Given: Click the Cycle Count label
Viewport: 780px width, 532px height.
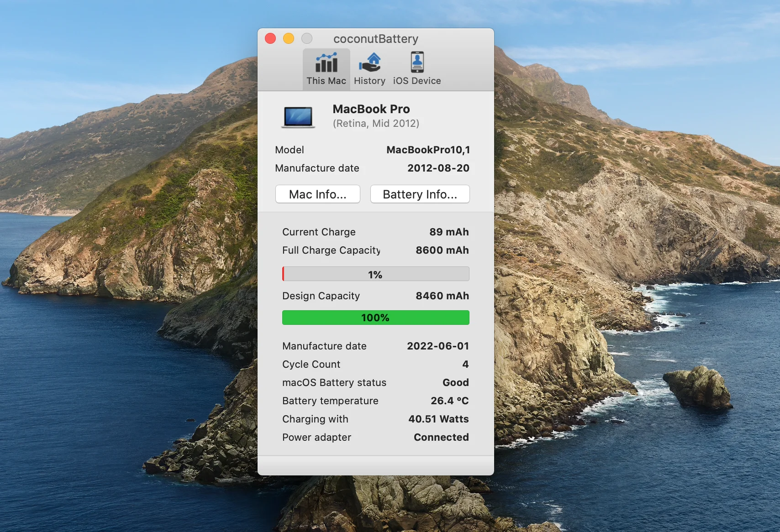Looking at the screenshot, I should (311, 364).
